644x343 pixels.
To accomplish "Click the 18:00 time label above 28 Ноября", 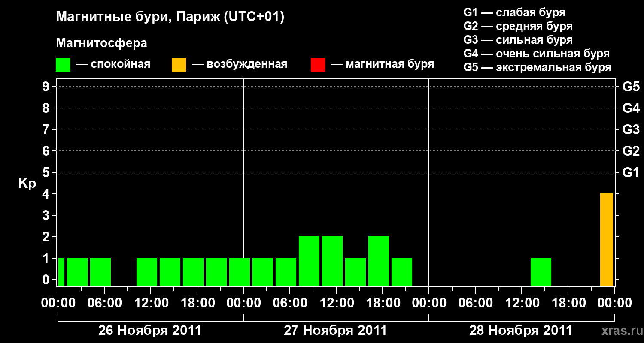I will coord(568,303).
